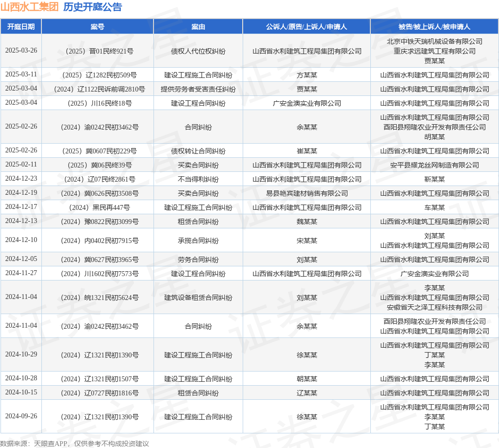Click date cell 2024-12-17
499x448 pixels.
[21, 207]
